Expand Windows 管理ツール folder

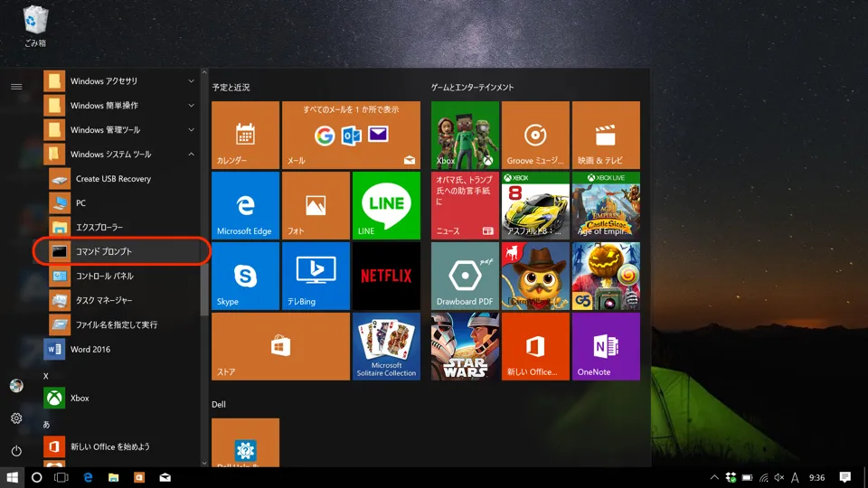point(119,129)
